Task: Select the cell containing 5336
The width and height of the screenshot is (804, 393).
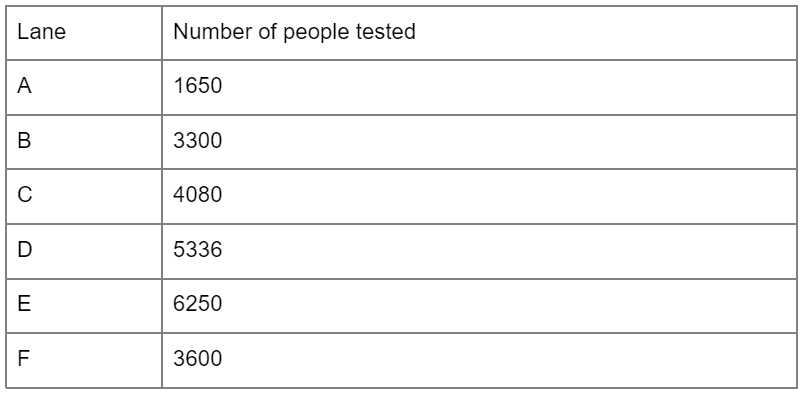Action: click(479, 251)
